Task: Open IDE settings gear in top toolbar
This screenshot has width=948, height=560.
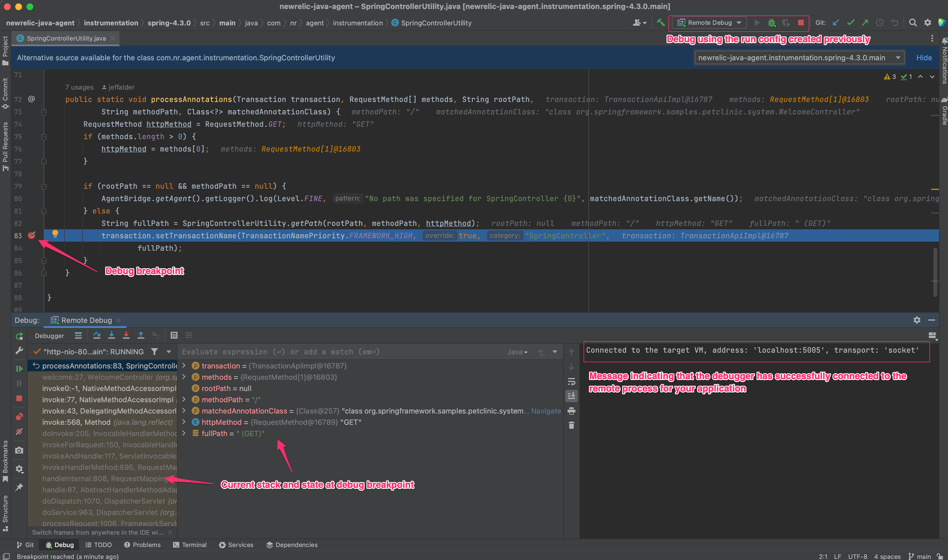Action: click(x=928, y=23)
